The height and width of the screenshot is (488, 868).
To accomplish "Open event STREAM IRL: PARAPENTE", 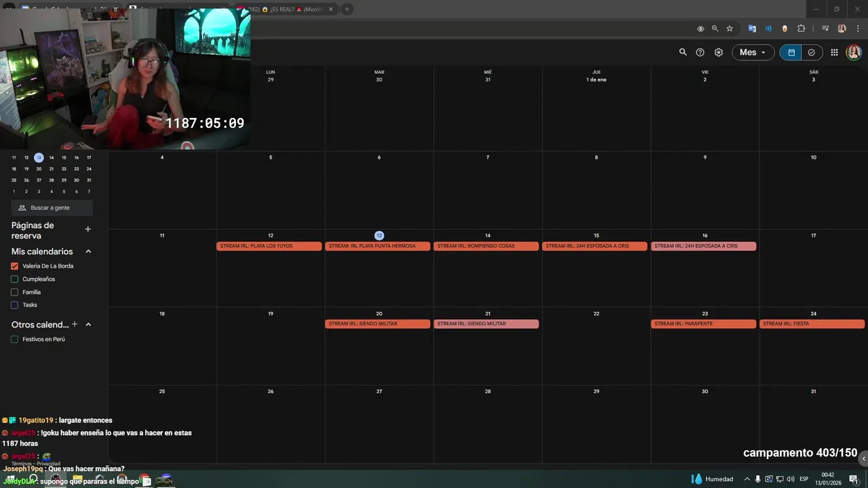I will [x=703, y=324].
